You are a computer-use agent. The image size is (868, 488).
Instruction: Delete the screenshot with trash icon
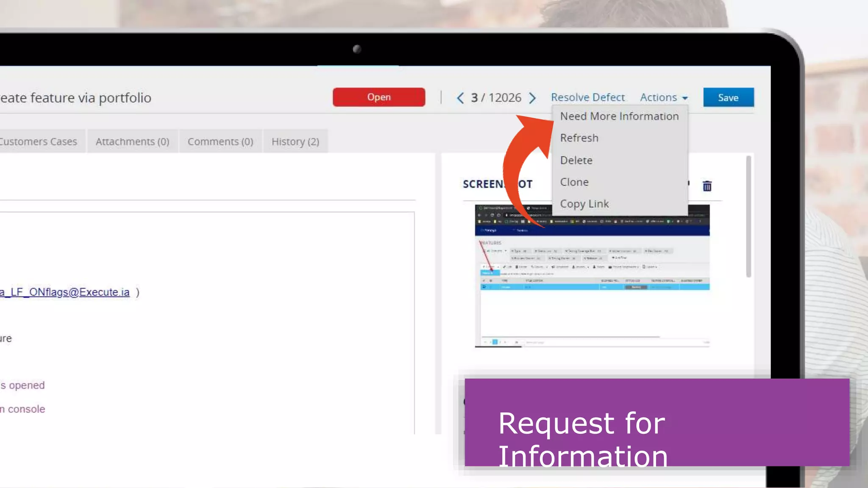point(707,186)
